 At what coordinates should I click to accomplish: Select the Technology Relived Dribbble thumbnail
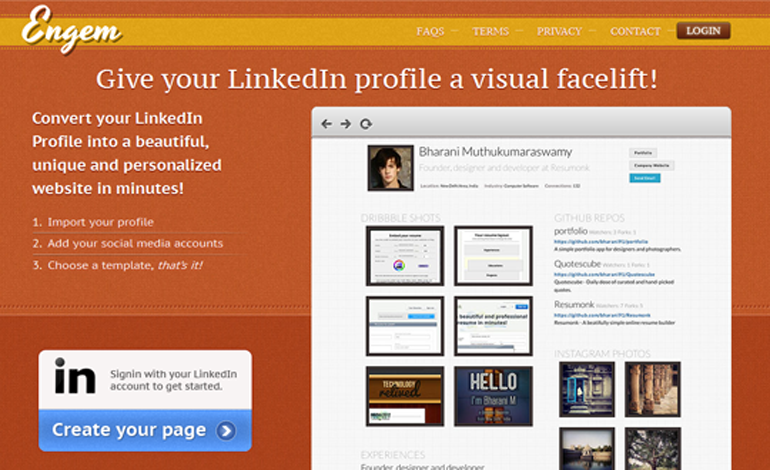point(405,396)
